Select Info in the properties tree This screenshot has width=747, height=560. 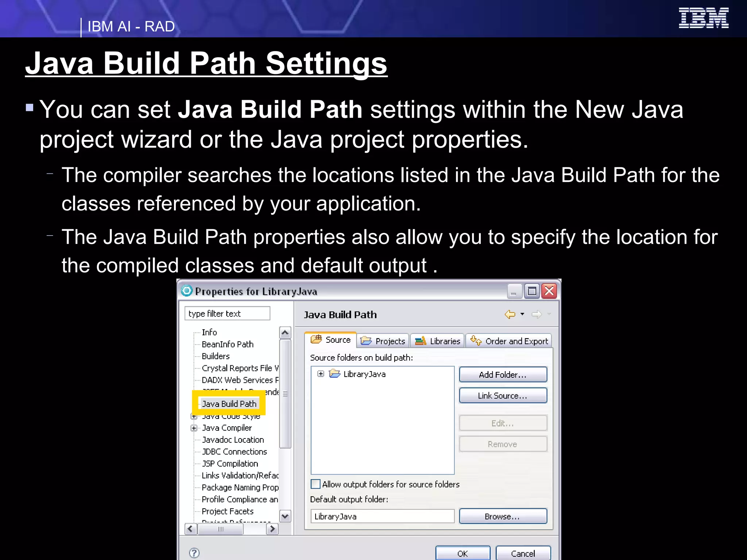click(209, 332)
